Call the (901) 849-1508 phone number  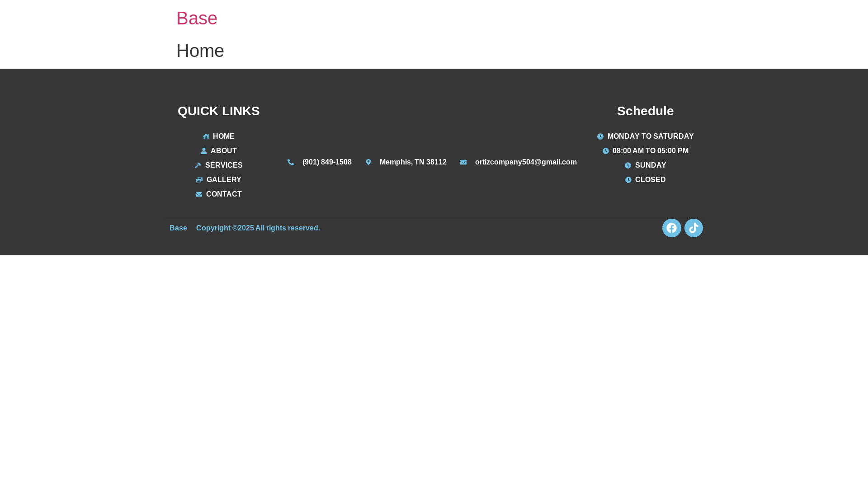(327, 162)
